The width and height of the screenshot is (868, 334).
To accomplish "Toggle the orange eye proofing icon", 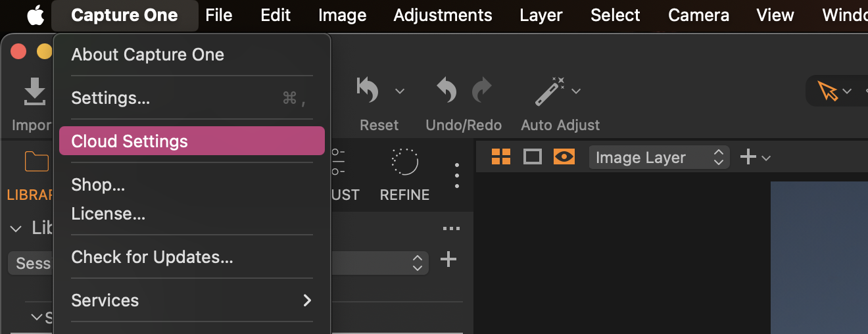I will pos(564,156).
